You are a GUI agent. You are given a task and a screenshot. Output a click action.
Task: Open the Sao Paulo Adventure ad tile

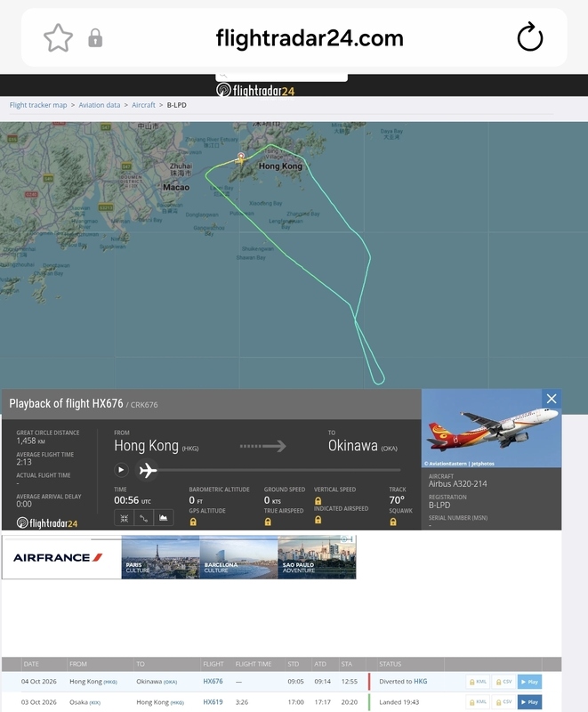(317, 557)
